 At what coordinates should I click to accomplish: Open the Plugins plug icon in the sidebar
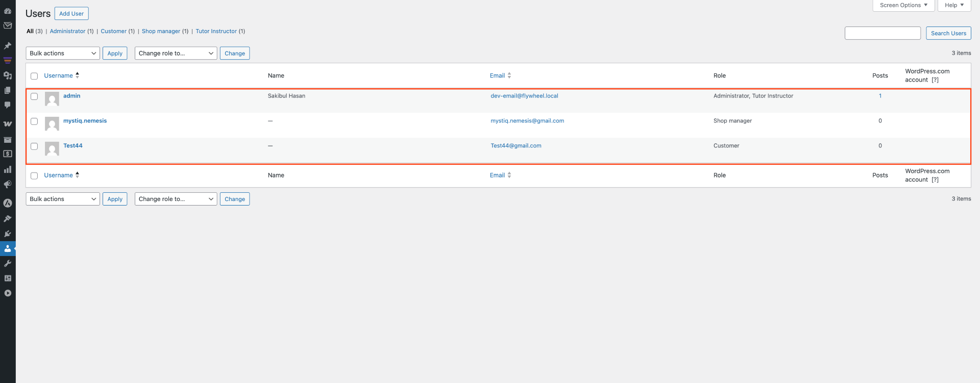(x=8, y=234)
